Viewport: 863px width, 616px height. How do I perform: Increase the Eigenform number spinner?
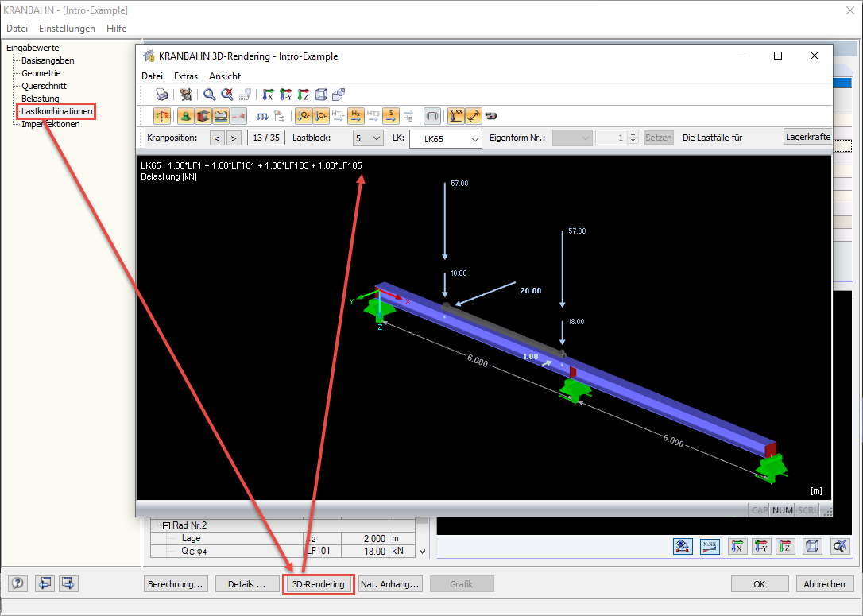tap(633, 134)
